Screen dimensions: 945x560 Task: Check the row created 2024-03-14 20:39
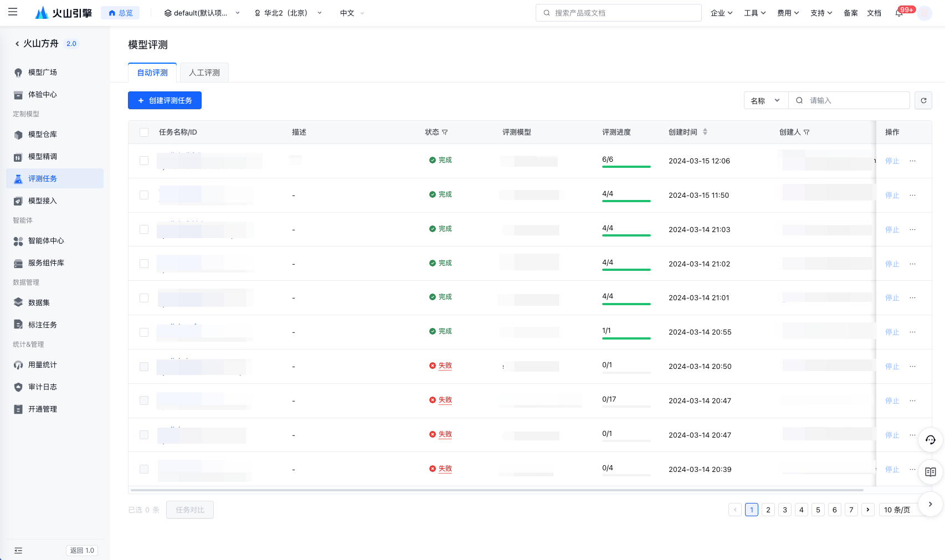point(144,469)
